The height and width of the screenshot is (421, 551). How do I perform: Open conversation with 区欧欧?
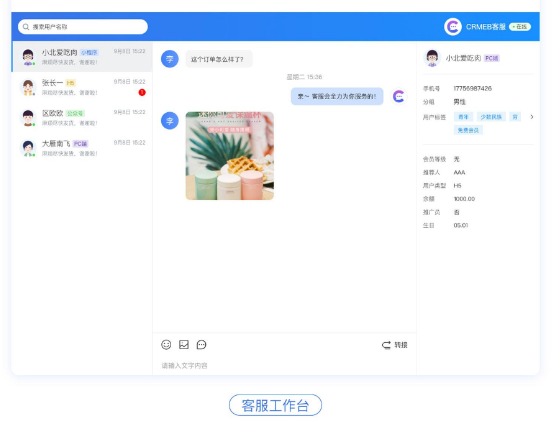[82, 118]
